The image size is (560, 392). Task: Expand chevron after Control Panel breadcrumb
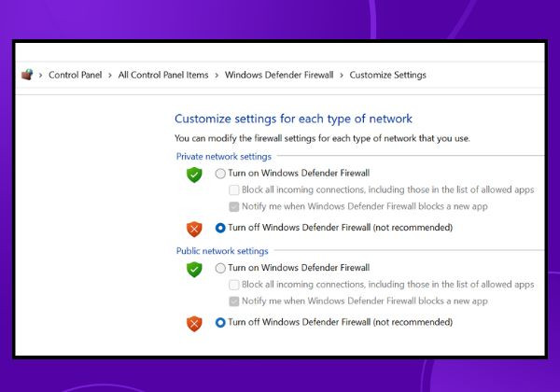click(x=110, y=76)
